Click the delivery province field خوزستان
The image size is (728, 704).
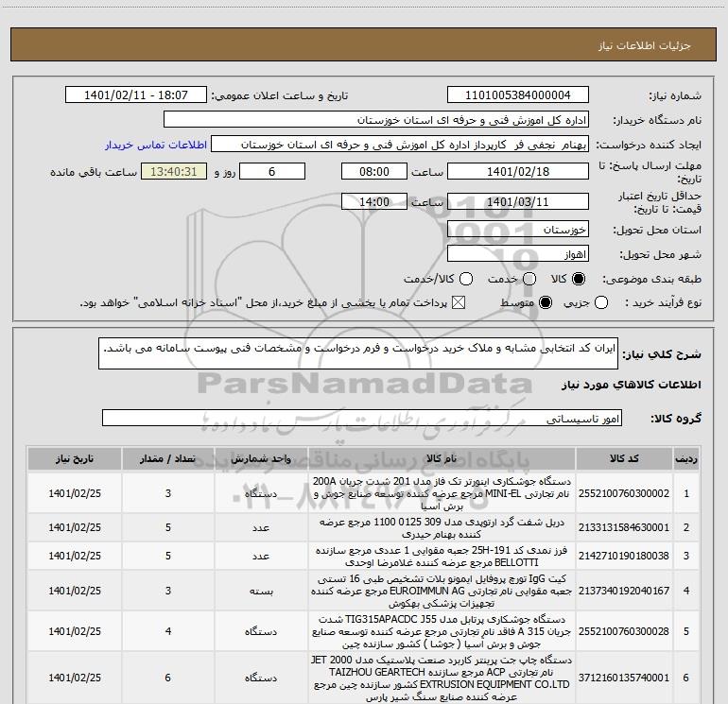click(x=518, y=230)
